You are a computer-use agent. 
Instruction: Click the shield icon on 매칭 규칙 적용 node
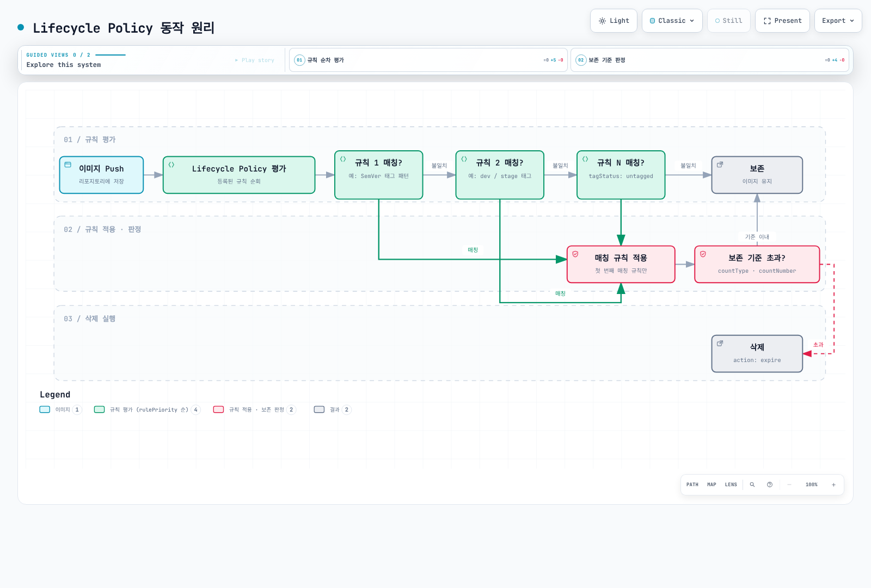575,254
